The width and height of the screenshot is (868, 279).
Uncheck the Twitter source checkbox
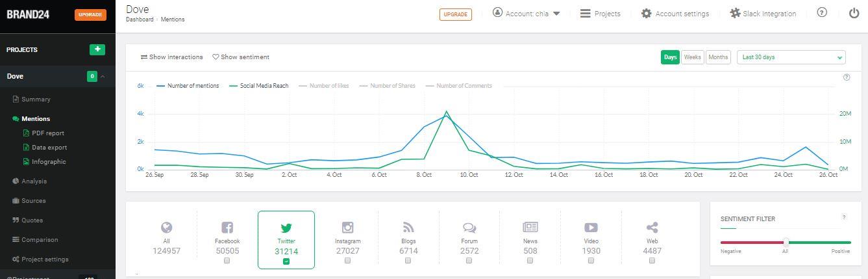pyautogui.click(x=286, y=261)
